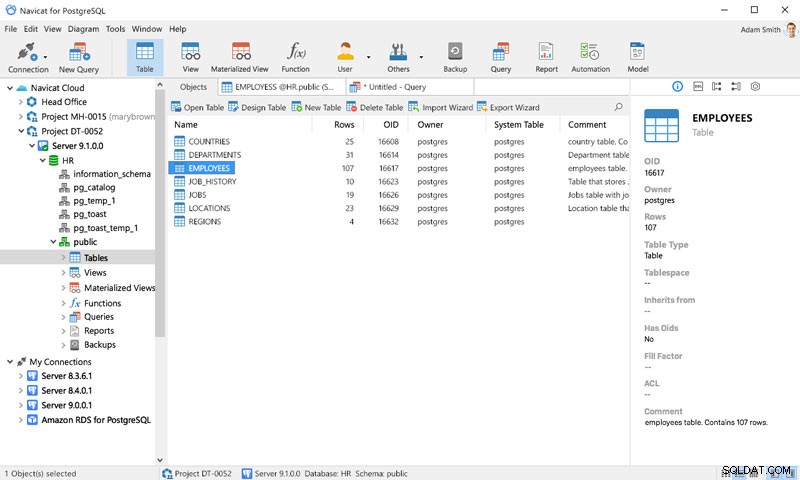This screenshot has height=480, width=800.
Task: Open dropdown arrow next to Connection
Action: pyautogui.click(x=45, y=57)
